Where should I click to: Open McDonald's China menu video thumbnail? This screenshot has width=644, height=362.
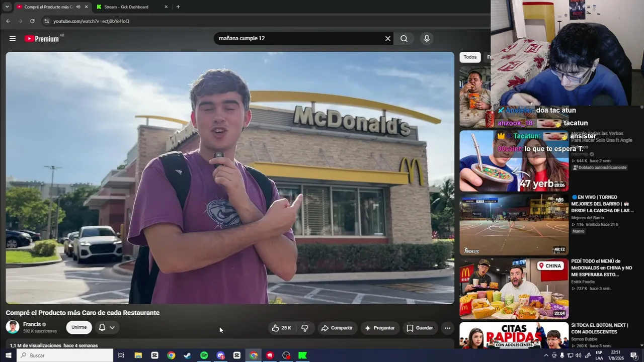click(514, 289)
